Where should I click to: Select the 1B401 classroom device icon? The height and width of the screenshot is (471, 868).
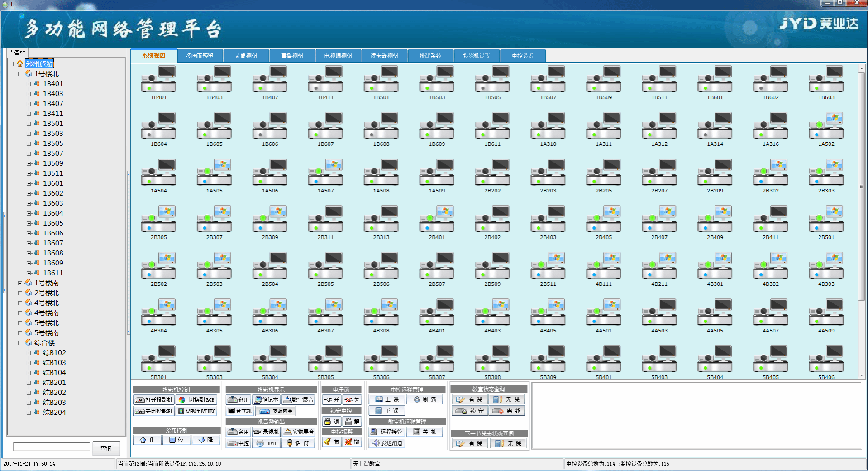tap(158, 80)
